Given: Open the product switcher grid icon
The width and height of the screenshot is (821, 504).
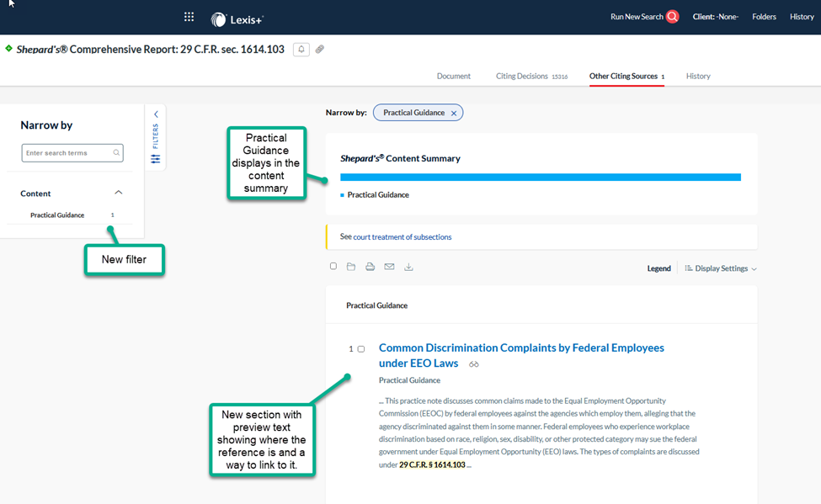Looking at the screenshot, I should pyautogui.click(x=189, y=18).
